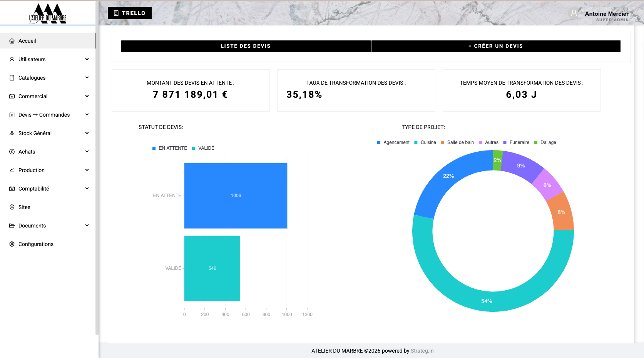
Task: Click the Commercial sidebar icon
Action: [12, 96]
